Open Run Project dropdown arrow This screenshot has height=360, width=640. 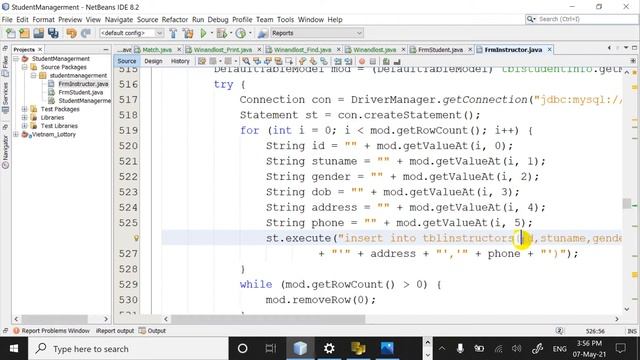[x=211, y=33]
